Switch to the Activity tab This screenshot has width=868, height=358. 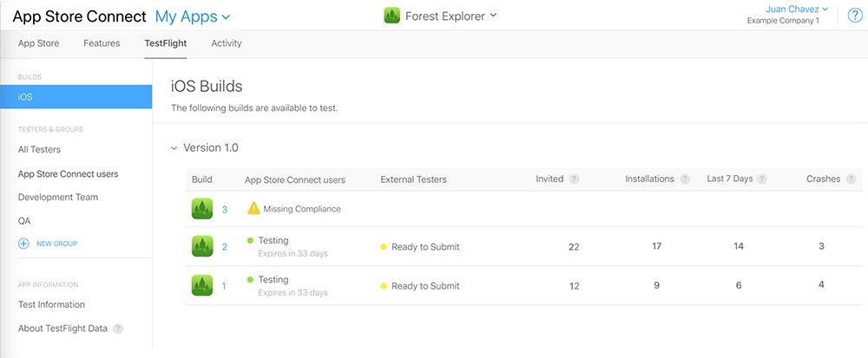click(x=227, y=43)
